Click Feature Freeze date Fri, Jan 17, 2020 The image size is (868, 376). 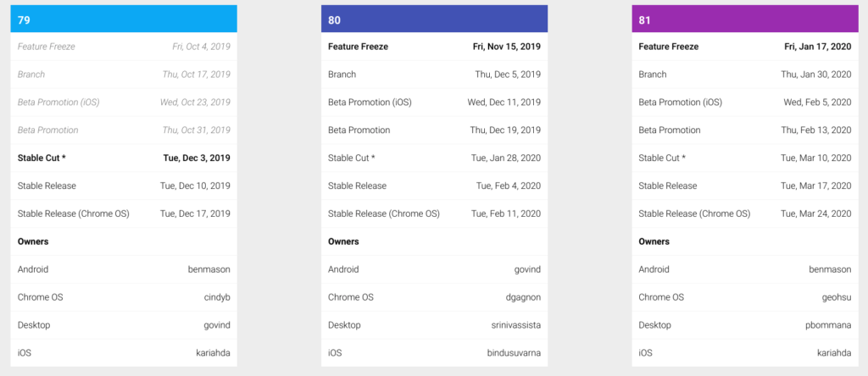[818, 47]
